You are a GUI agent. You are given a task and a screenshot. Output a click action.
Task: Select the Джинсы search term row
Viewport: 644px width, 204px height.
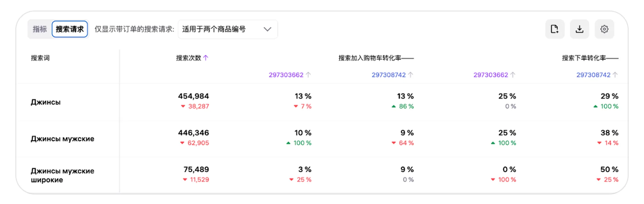(x=46, y=102)
